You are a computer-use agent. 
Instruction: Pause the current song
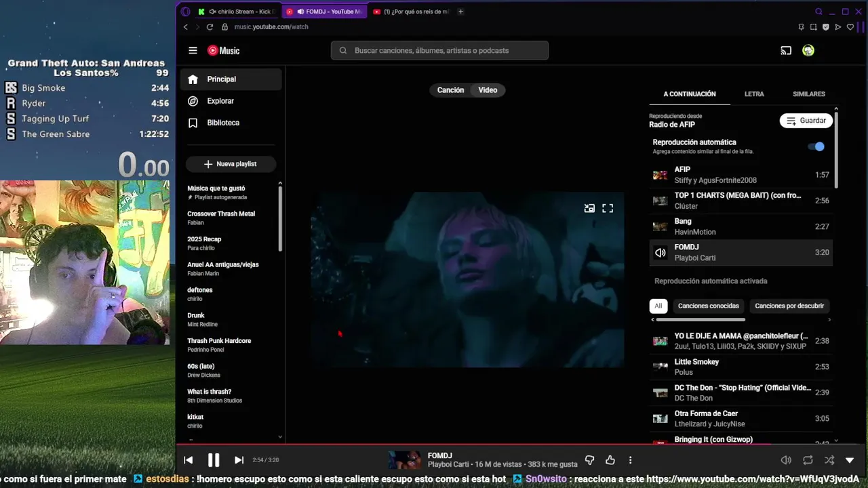point(214,460)
